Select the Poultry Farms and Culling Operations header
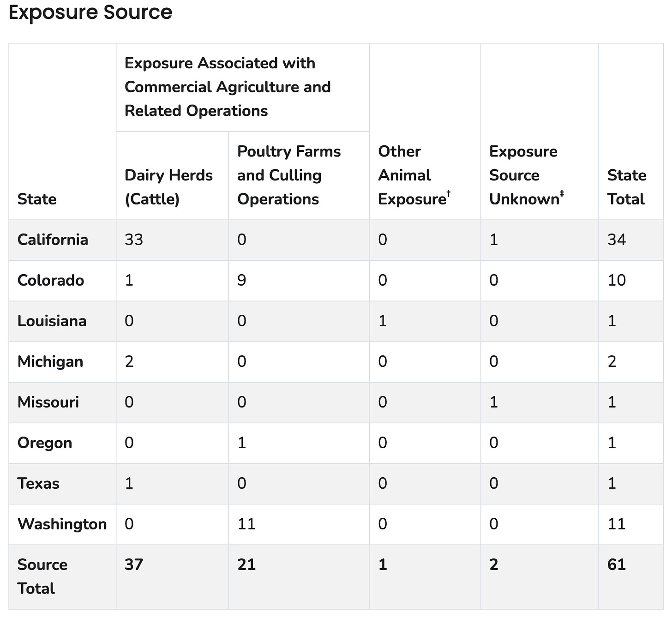Image resolution: width=672 pixels, height=618 pixels. tap(288, 175)
